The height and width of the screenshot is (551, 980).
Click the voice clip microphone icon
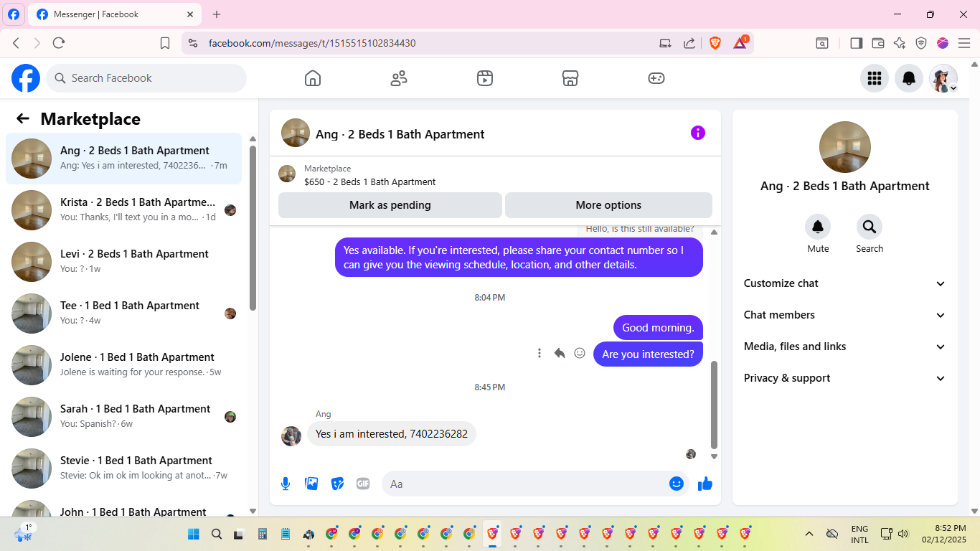pyautogui.click(x=286, y=484)
